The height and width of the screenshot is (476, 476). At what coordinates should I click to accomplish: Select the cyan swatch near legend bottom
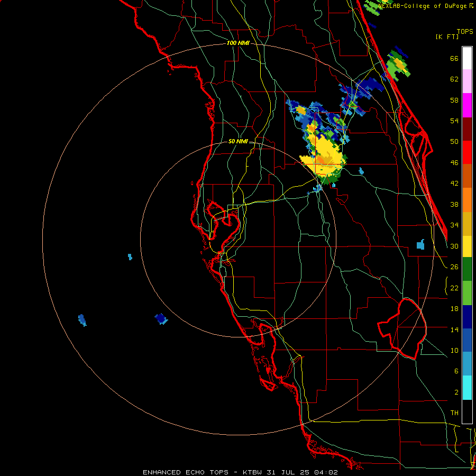(x=467, y=388)
